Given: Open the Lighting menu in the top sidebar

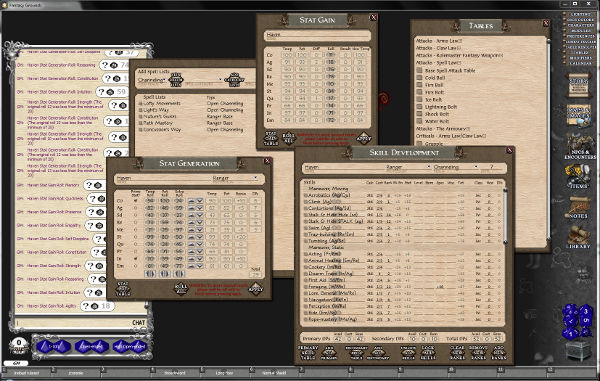Looking at the screenshot, I should pyautogui.click(x=580, y=15).
